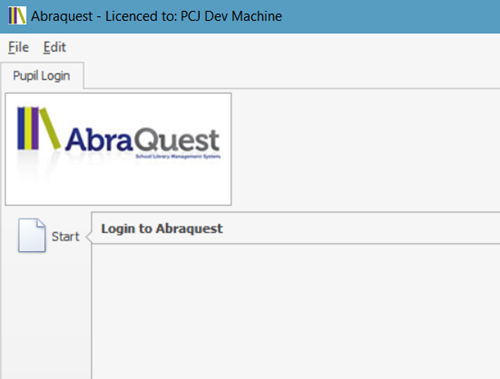Click the Login to Abraquest heading
The height and width of the screenshot is (379, 500).
(162, 228)
